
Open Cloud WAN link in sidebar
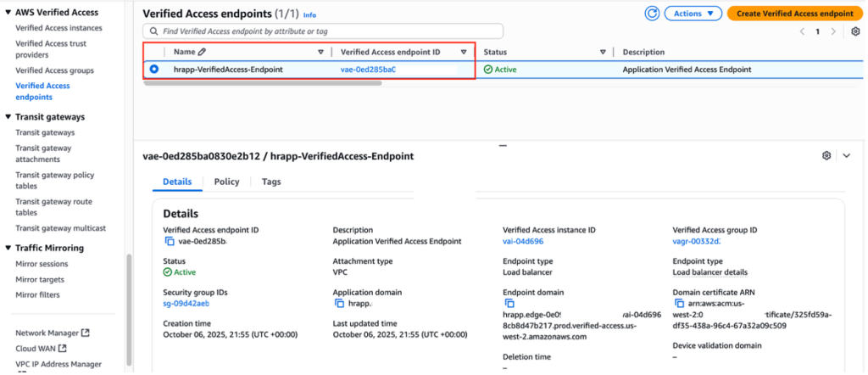coord(36,349)
